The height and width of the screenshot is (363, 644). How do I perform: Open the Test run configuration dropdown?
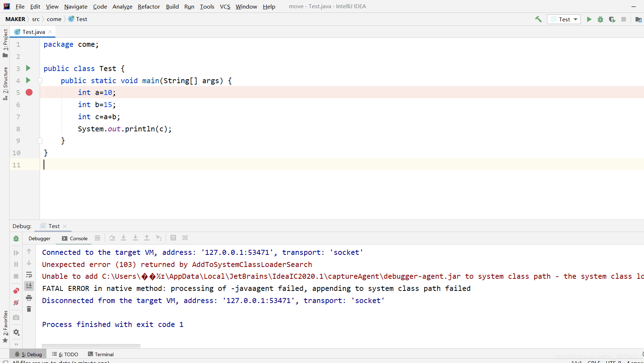coord(564,19)
